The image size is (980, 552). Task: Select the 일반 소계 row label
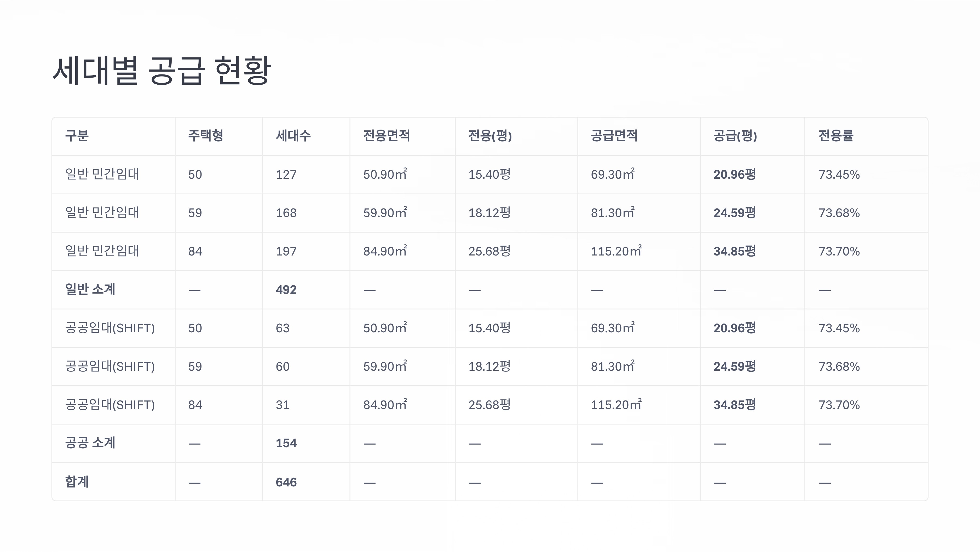click(90, 289)
